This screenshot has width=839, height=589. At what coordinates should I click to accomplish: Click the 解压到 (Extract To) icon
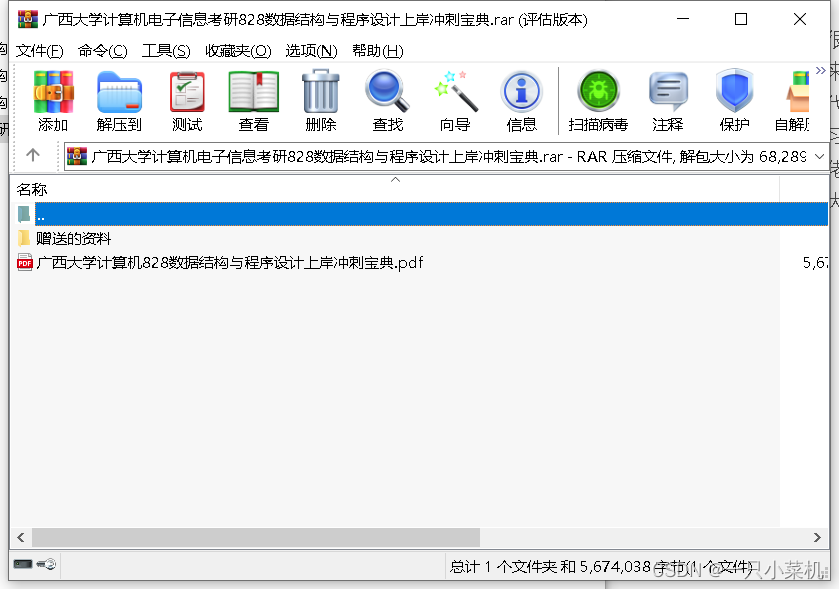(119, 101)
